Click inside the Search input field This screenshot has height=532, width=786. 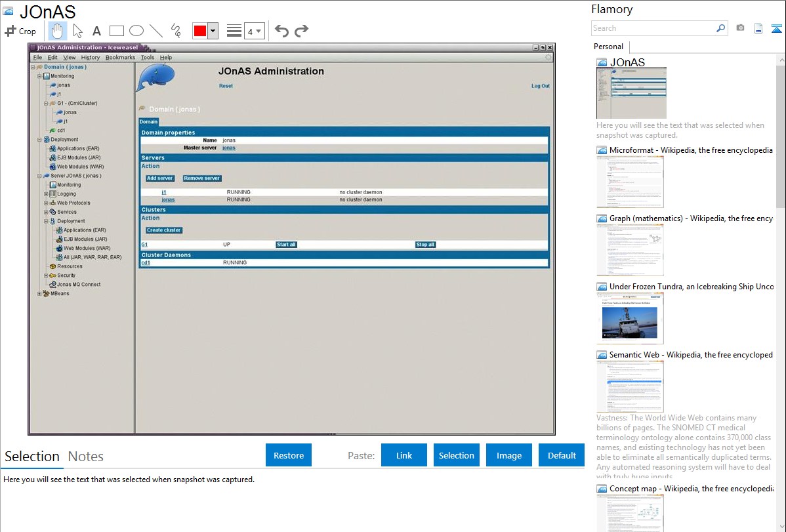pyautogui.click(x=653, y=28)
